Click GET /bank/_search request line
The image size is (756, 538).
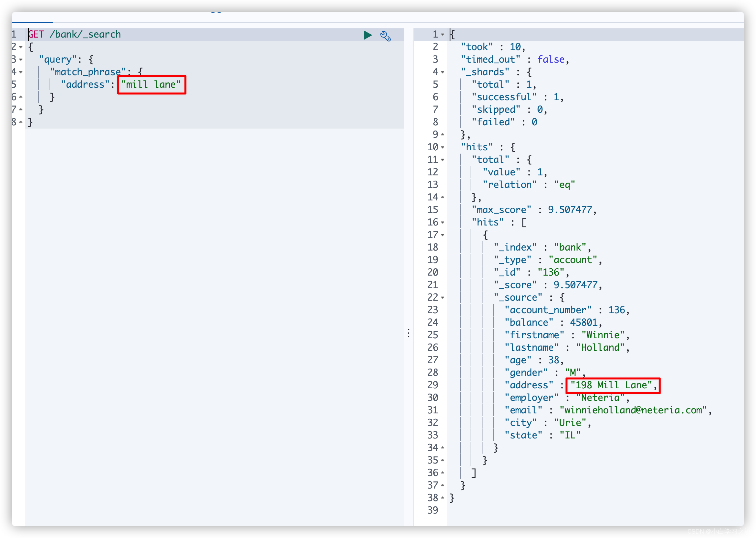[74, 35]
